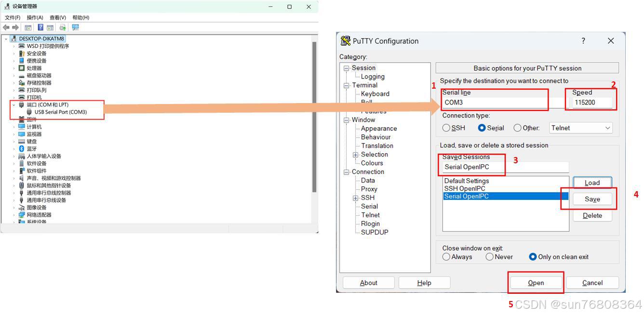
Task: Click the 监视器 monitor icon
Action: (x=22, y=134)
